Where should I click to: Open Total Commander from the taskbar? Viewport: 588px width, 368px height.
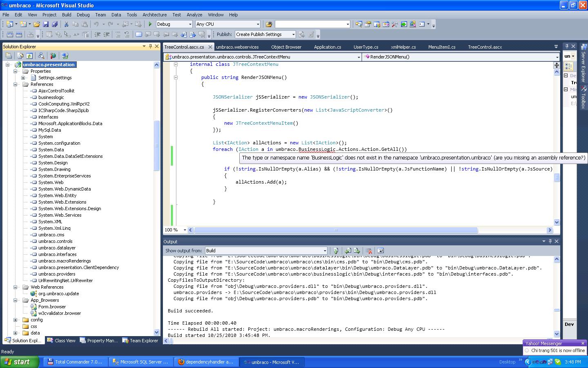pos(76,362)
